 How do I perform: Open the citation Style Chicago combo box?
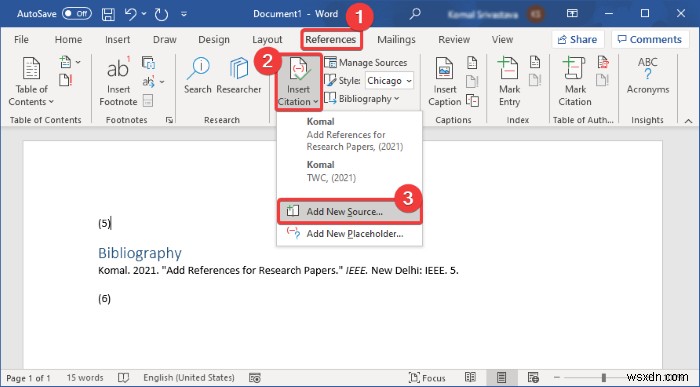(x=389, y=81)
